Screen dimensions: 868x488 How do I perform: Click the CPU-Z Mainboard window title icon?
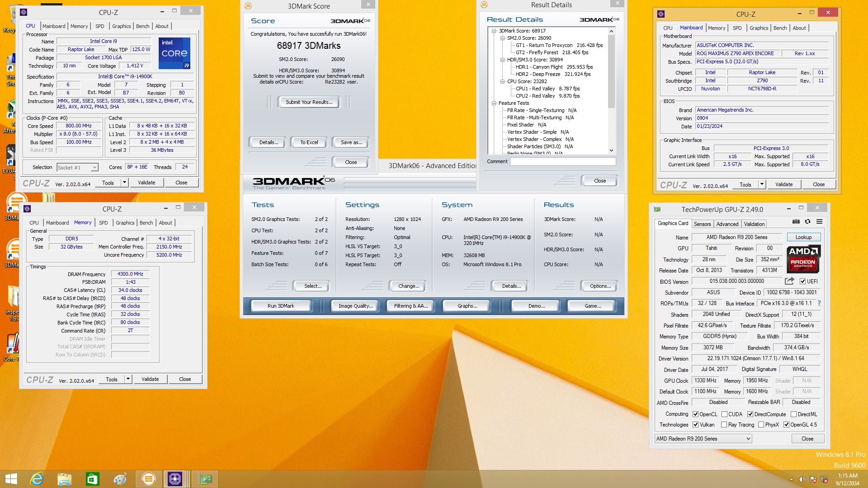point(661,14)
